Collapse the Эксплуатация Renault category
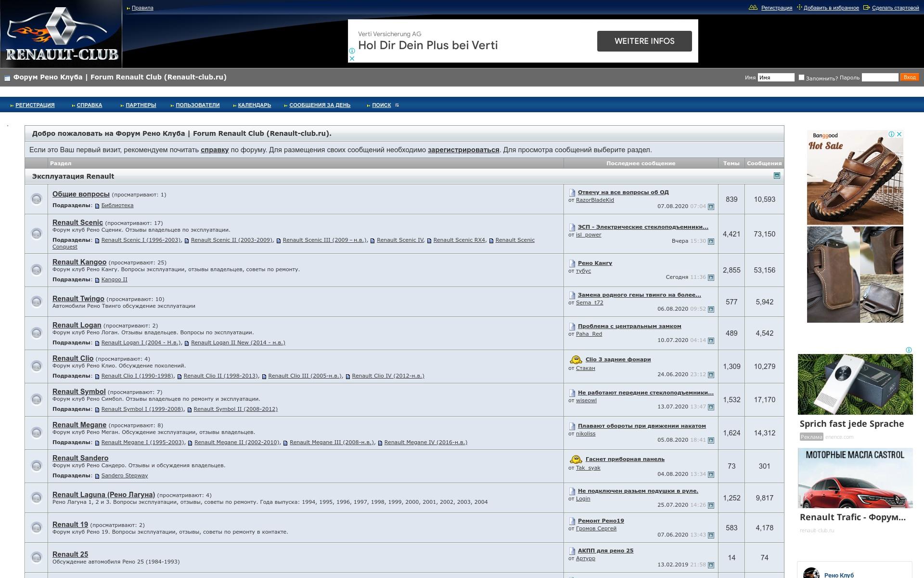Screen dimensions: 924x578 (x=777, y=176)
